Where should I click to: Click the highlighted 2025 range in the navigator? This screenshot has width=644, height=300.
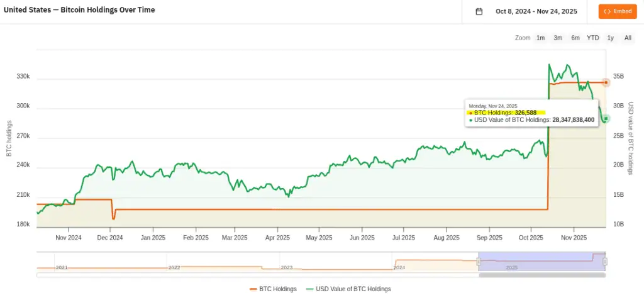coord(541,261)
